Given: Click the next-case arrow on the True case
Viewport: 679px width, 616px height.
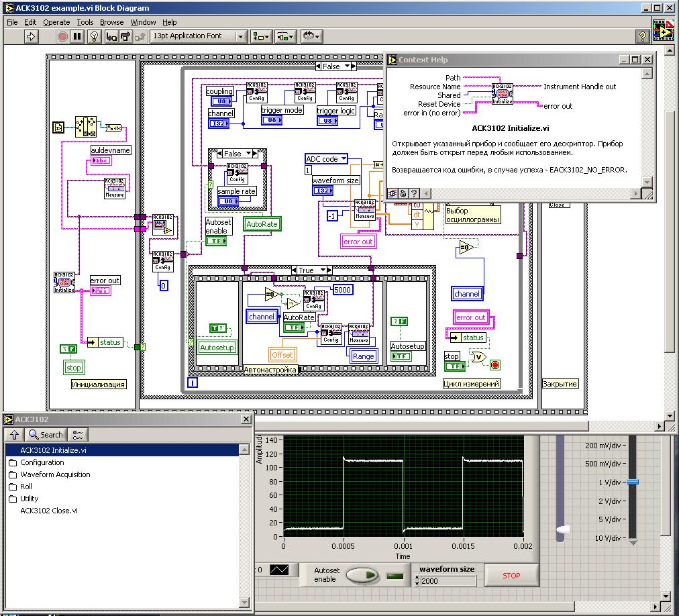Looking at the screenshot, I should pos(329,270).
